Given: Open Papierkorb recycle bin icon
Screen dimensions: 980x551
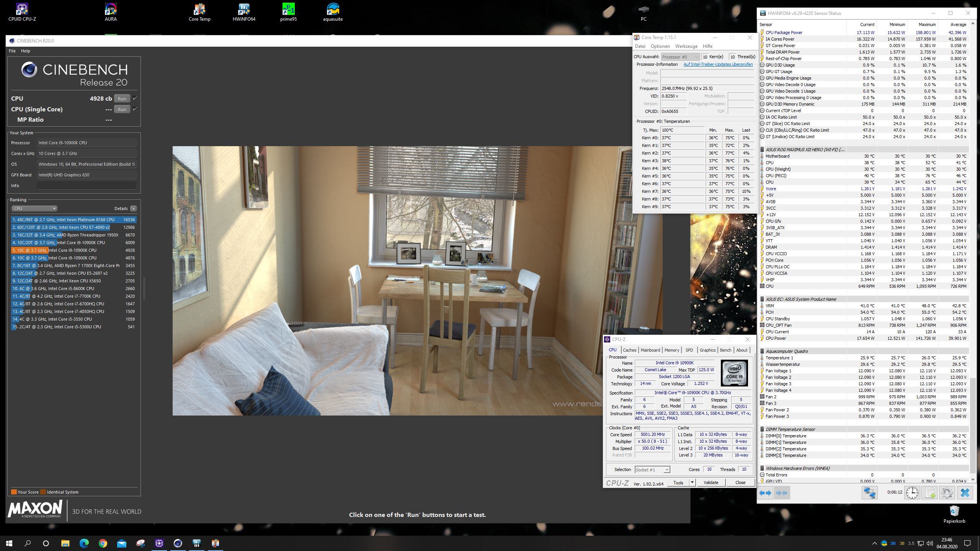Looking at the screenshot, I should click(954, 514).
